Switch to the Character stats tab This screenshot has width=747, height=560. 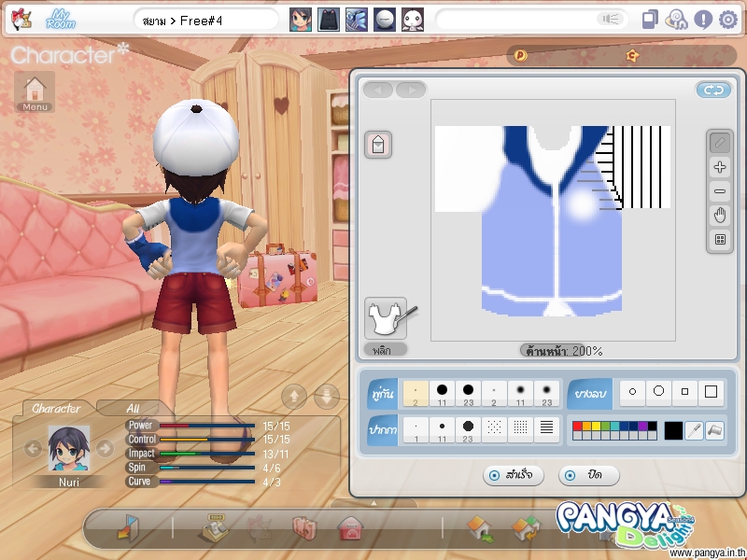coord(56,408)
